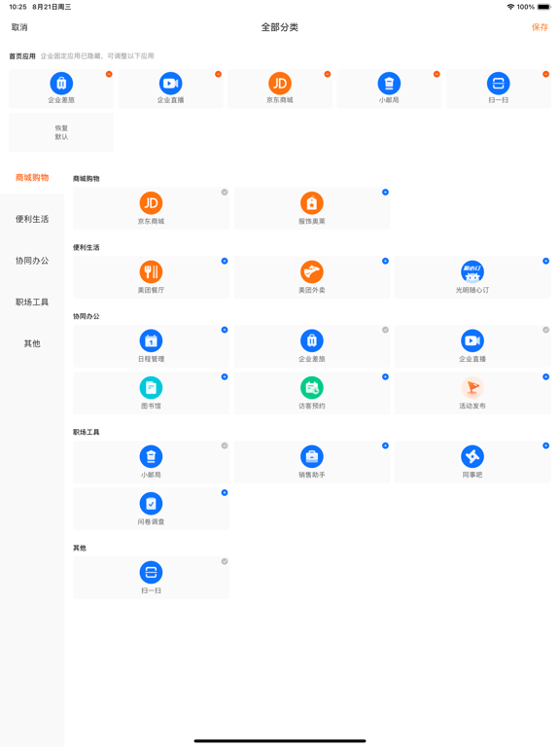The height and width of the screenshot is (747, 560).
Task: Tap the 图书馆 app icon
Action: point(151,388)
